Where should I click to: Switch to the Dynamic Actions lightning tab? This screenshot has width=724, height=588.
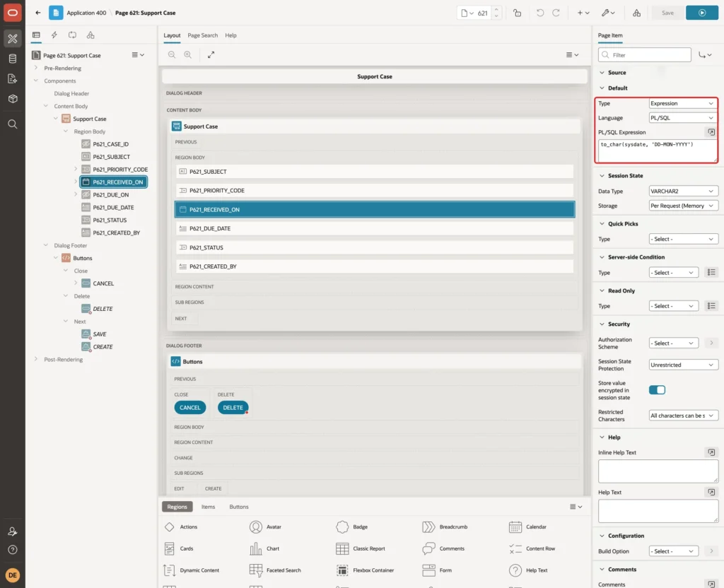[x=54, y=35]
